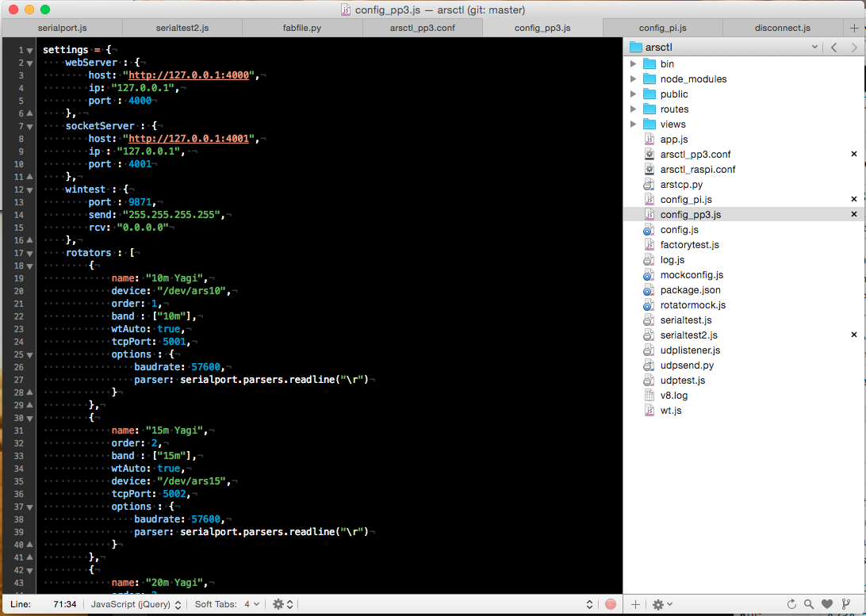
Task: Open JavaScript (jQuery) language selector
Action: click(x=136, y=604)
